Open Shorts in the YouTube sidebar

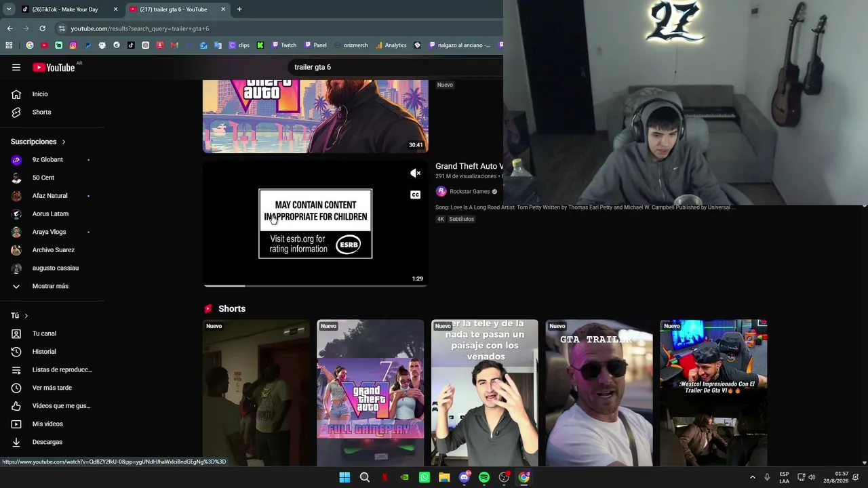41,112
